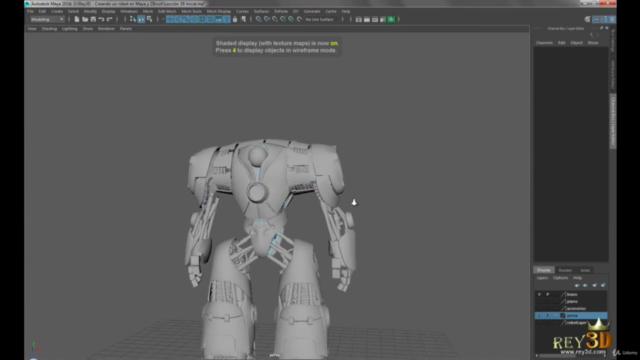
Task: Open the Deform menu
Action: point(281,11)
